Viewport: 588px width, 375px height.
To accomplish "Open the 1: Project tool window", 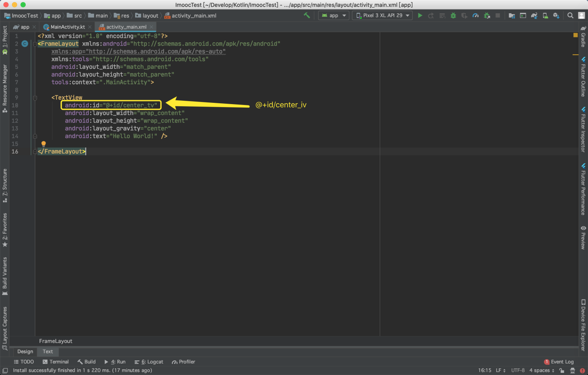I will [5, 40].
